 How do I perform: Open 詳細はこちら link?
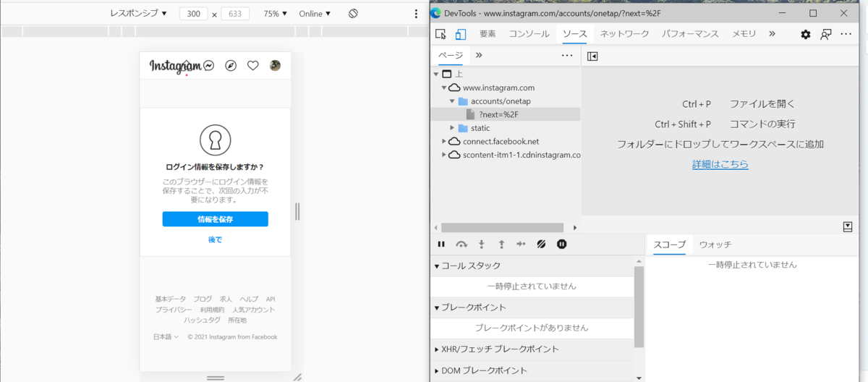point(720,164)
